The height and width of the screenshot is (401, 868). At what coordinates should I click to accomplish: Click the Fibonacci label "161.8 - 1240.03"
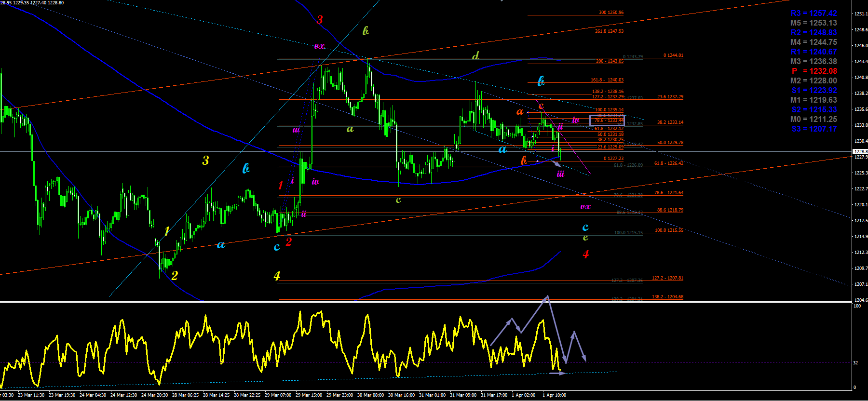tap(607, 80)
